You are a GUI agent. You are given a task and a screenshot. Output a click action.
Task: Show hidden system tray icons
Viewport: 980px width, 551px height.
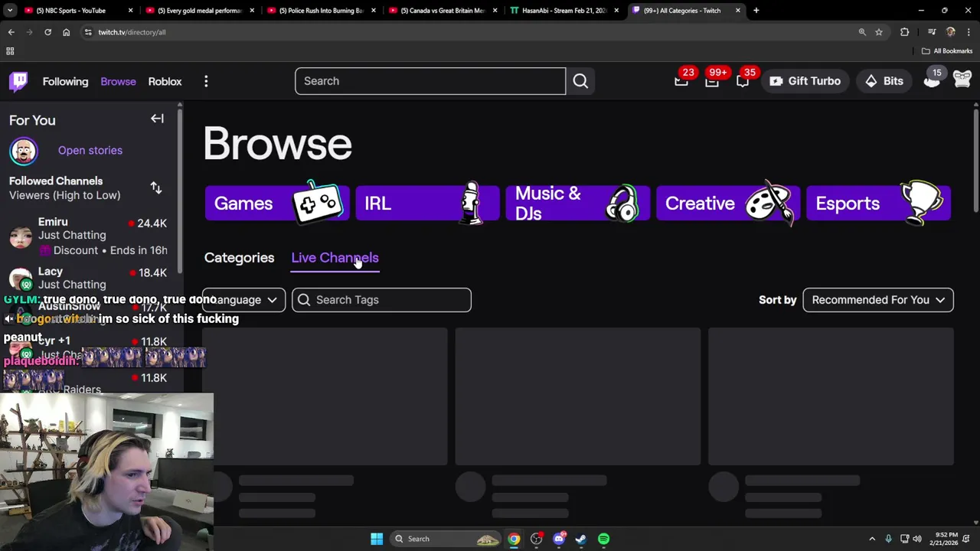point(871,539)
